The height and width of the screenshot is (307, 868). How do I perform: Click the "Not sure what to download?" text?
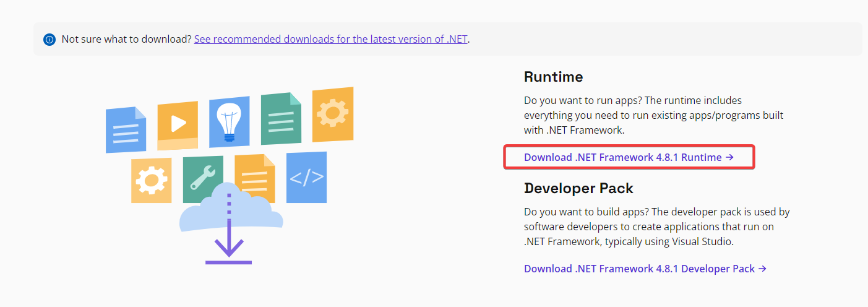click(x=127, y=39)
